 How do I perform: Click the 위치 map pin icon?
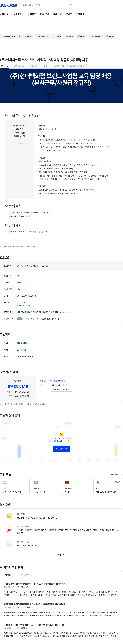tap(98, 482)
